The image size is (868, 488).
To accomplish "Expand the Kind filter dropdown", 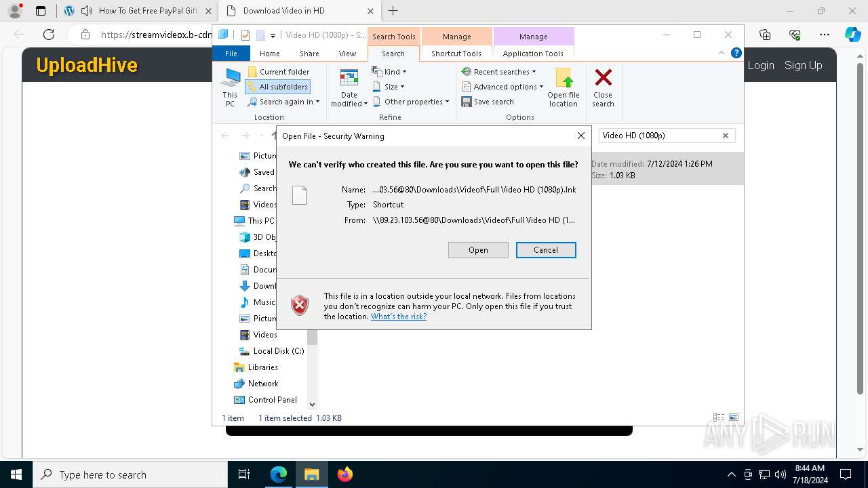I will [389, 72].
